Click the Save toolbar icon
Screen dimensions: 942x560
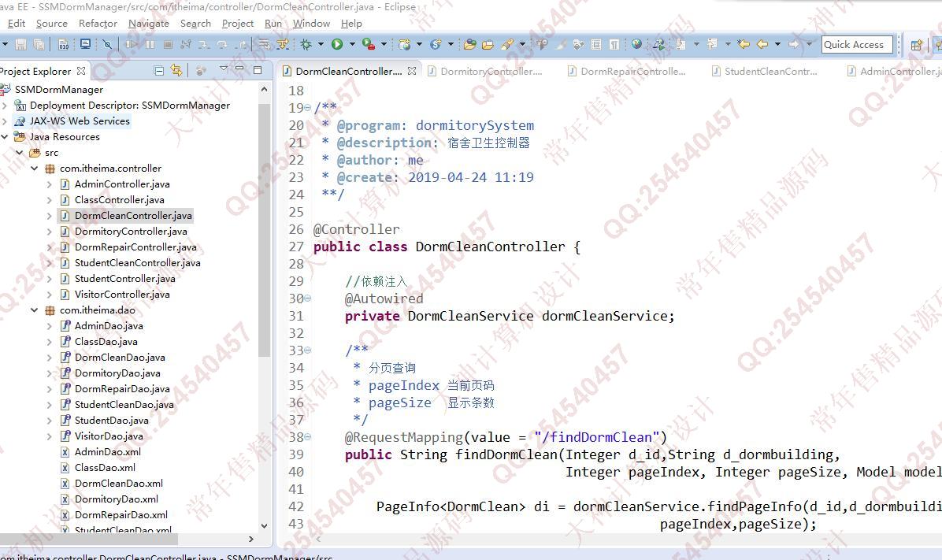[21, 44]
